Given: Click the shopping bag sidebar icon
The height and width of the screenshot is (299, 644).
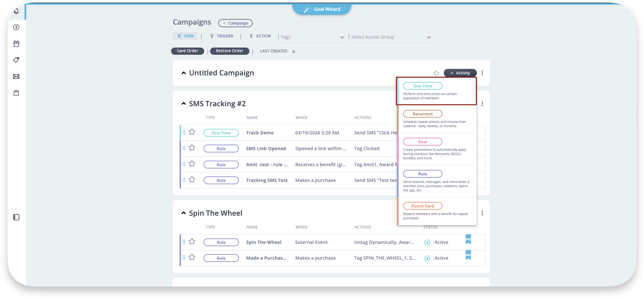Looking at the screenshot, I should click(16, 93).
